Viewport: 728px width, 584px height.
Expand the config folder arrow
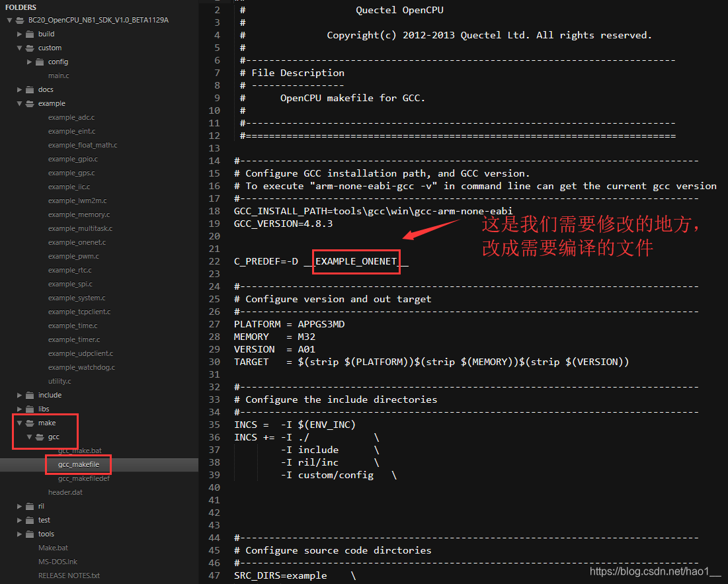29,62
